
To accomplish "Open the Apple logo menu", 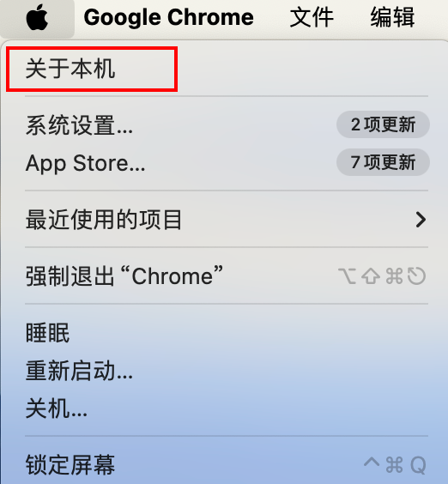I will tap(37, 17).
